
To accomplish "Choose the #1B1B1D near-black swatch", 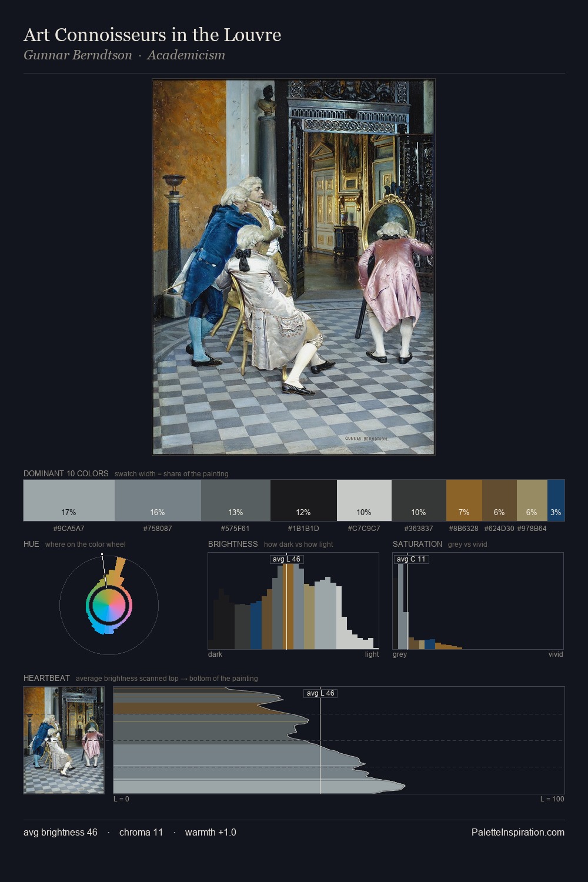I will pyautogui.click(x=303, y=500).
